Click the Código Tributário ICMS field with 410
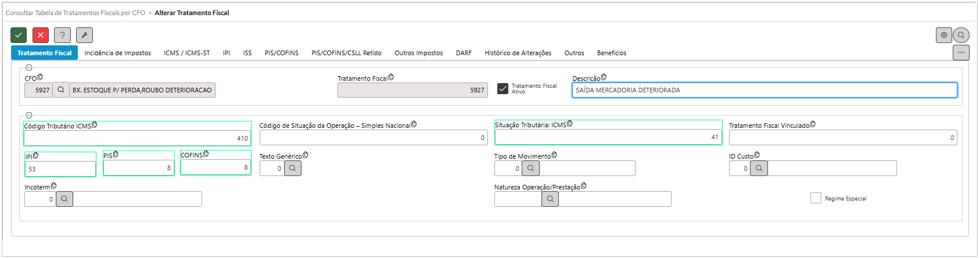This screenshot has width=980, height=258. [138, 138]
